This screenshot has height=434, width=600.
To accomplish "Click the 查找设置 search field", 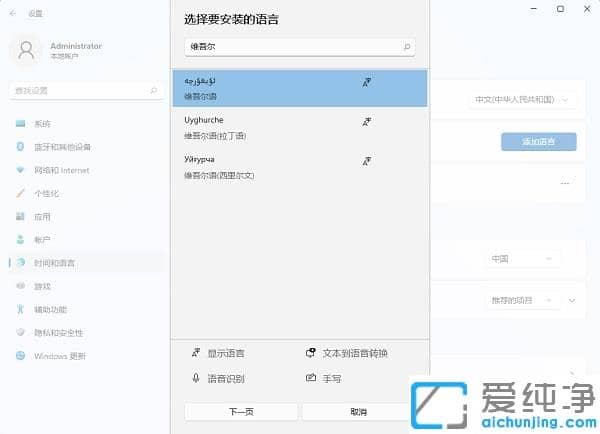I will (83, 91).
